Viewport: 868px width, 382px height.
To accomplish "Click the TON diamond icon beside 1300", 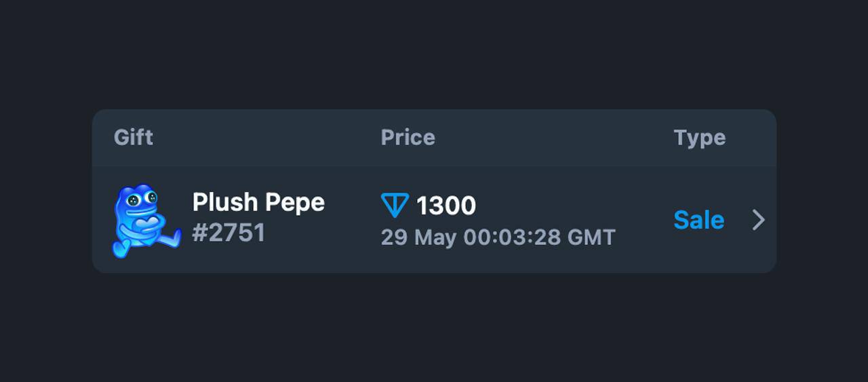I will [395, 206].
